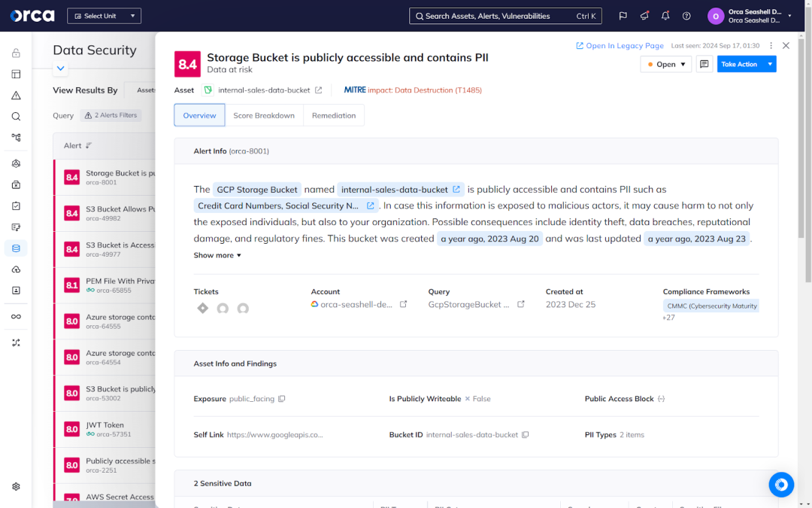The width and height of the screenshot is (812, 508).
Task: Open the announcements megaphone icon
Action: (x=644, y=16)
